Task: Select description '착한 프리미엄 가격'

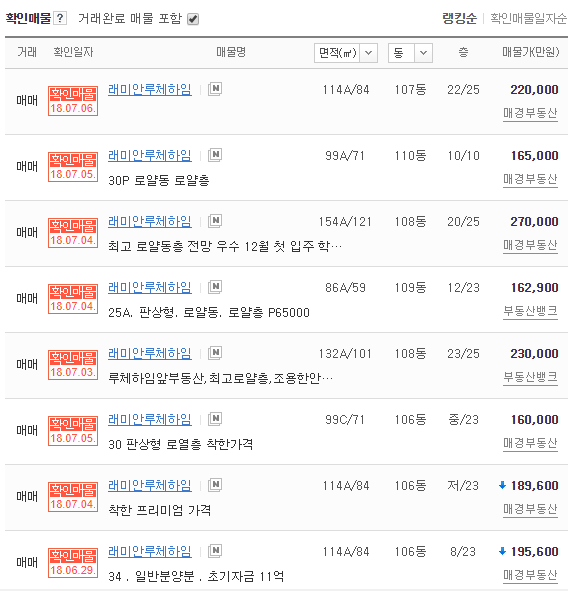Action: (x=159, y=510)
